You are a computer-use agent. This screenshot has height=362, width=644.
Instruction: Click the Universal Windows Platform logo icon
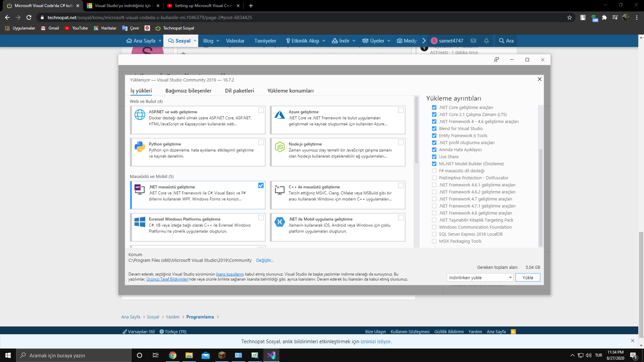click(140, 222)
